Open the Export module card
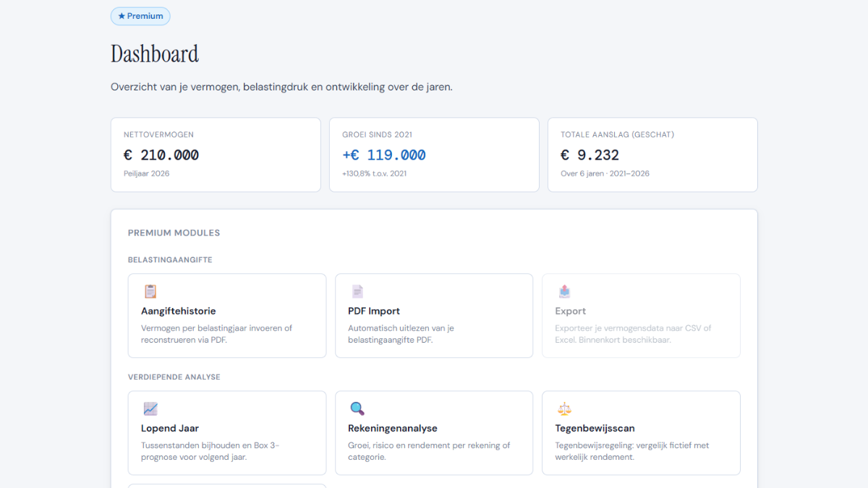Image resolution: width=868 pixels, height=488 pixels. coord(641,315)
